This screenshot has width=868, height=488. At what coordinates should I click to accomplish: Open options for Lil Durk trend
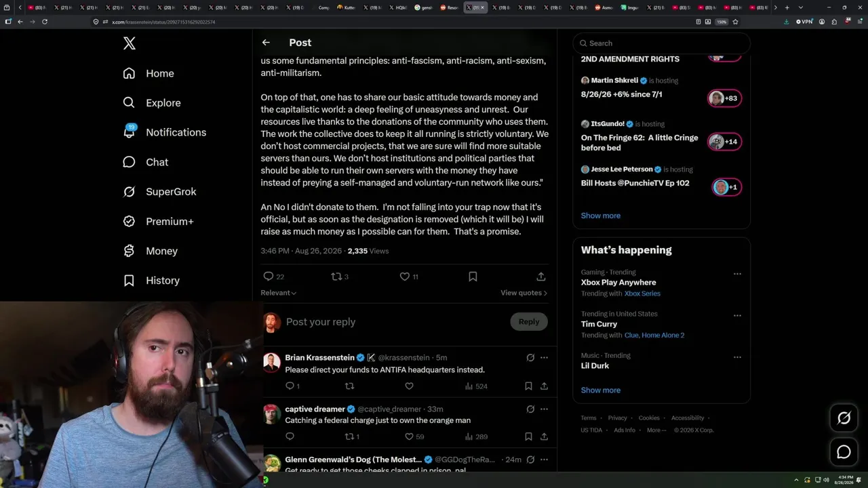(737, 357)
